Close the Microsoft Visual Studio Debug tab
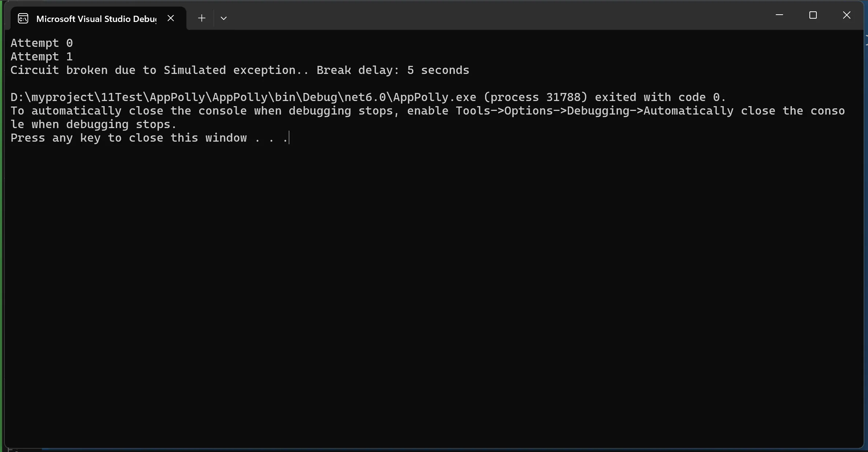Image resolution: width=868 pixels, height=452 pixels. coord(171,18)
